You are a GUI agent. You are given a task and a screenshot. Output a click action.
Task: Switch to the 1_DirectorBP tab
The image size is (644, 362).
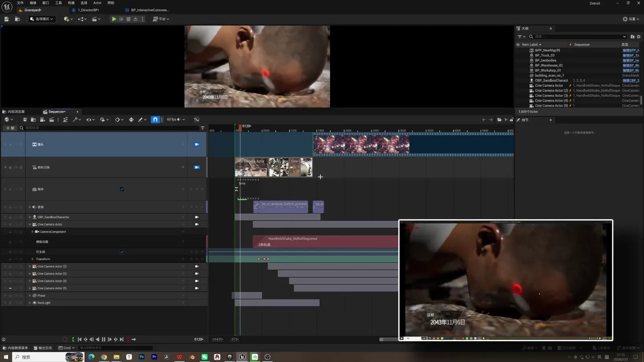click(x=88, y=10)
